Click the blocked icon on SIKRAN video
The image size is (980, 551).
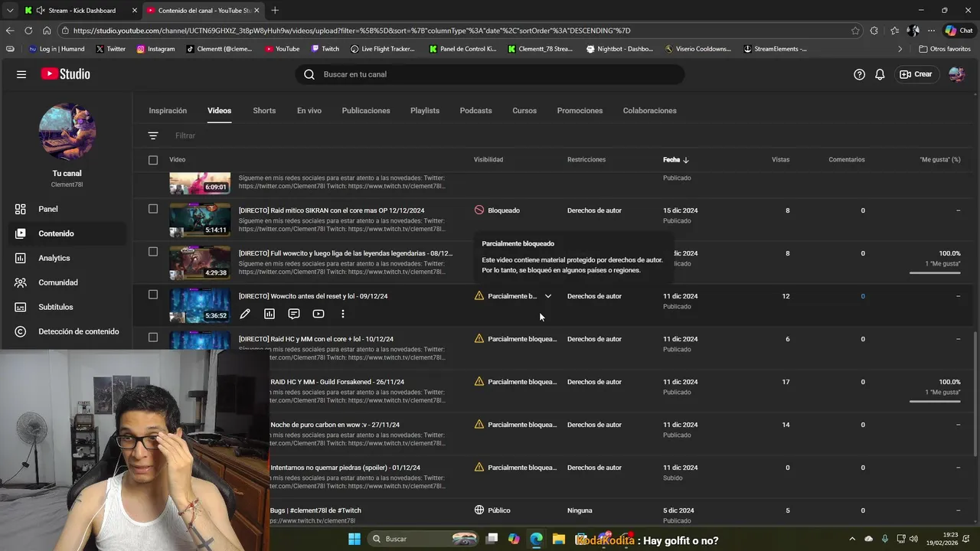479,210
